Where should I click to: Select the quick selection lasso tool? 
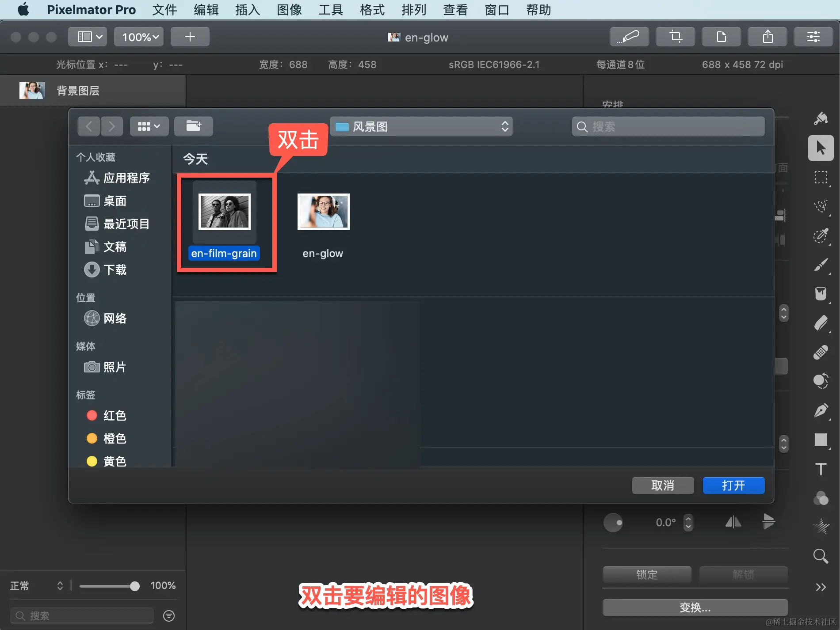821,206
